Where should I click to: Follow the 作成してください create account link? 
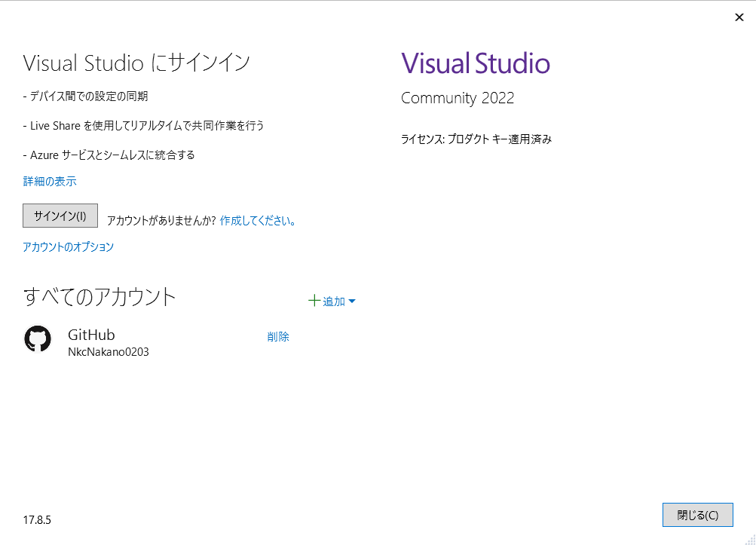point(258,221)
